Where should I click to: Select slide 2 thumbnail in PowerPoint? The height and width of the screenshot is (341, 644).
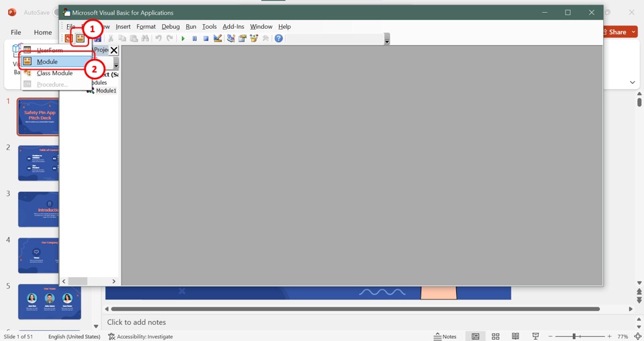click(38, 163)
